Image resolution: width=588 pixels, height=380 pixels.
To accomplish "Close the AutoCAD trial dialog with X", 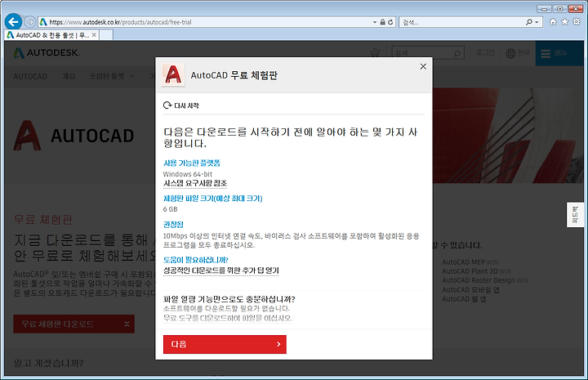I will 423,66.
